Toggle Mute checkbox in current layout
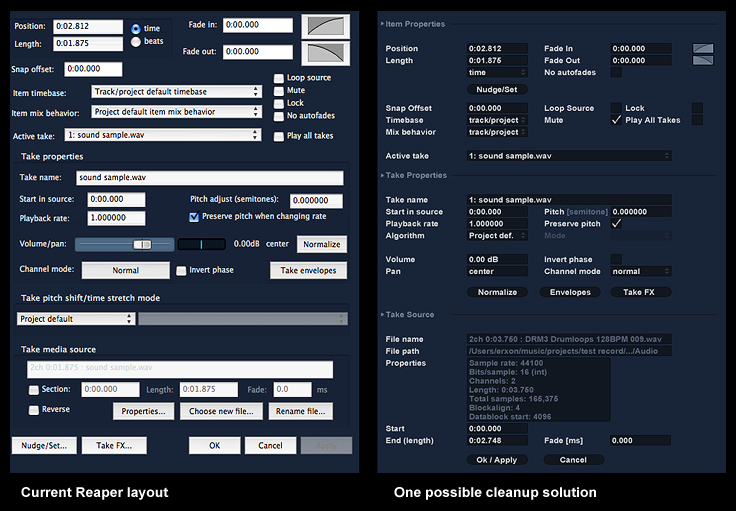 click(x=279, y=91)
